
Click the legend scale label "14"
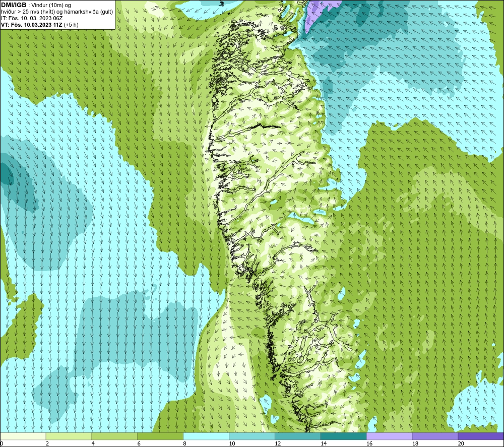pyautogui.click(x=324, y=443)
